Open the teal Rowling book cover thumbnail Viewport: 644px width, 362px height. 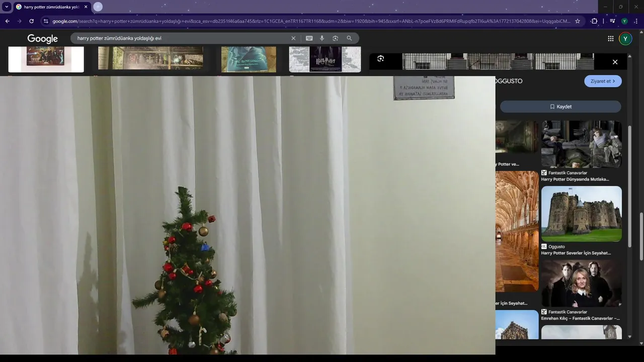tap(249, 59)
